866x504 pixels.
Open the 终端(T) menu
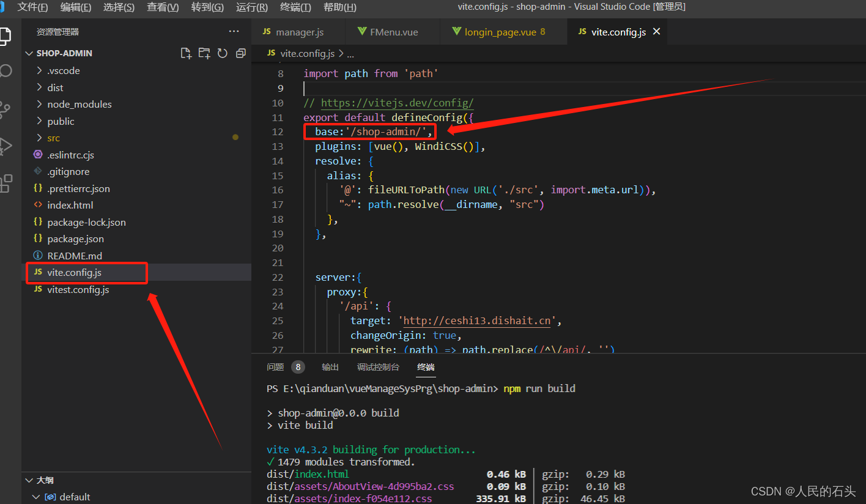coord(295,7)
